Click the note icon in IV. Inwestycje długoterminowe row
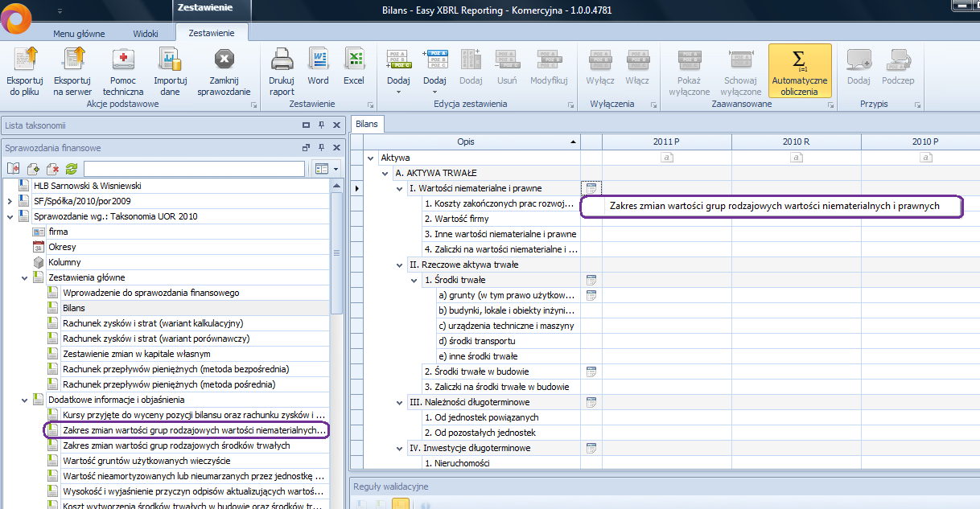Image resolution: width=980 pixels, height=509 pixels. click(591, 448)
